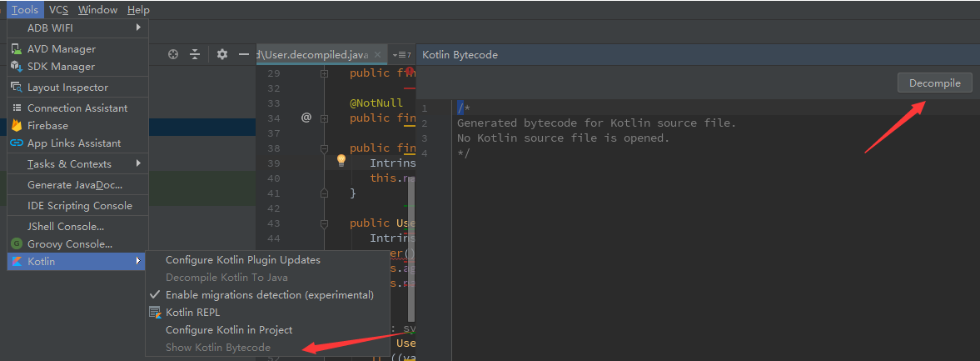980x361 pixels.
Task: Hide project panel with minus icon
Action: coord(244,54)
